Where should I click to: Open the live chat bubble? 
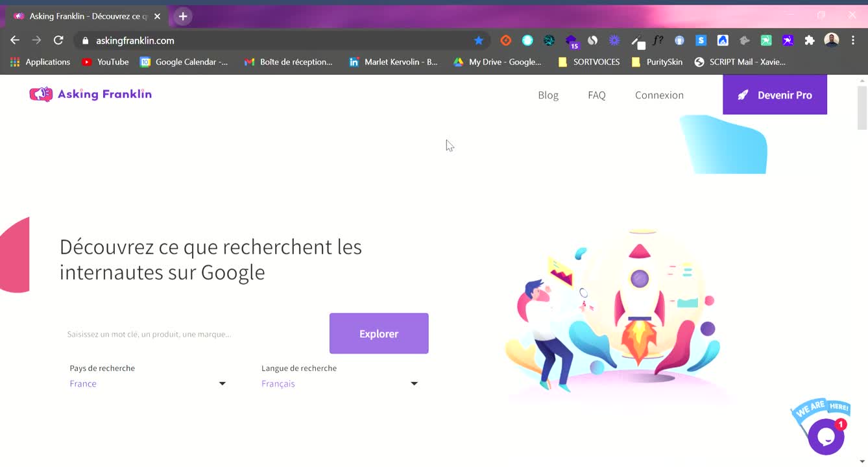[x=825, y=437]
